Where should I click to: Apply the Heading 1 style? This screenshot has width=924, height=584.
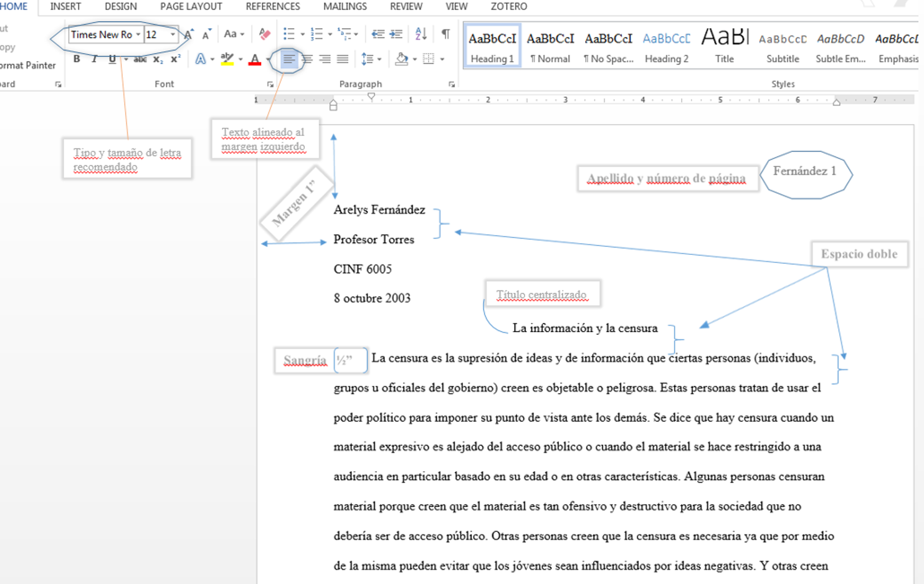pos(492,47)
